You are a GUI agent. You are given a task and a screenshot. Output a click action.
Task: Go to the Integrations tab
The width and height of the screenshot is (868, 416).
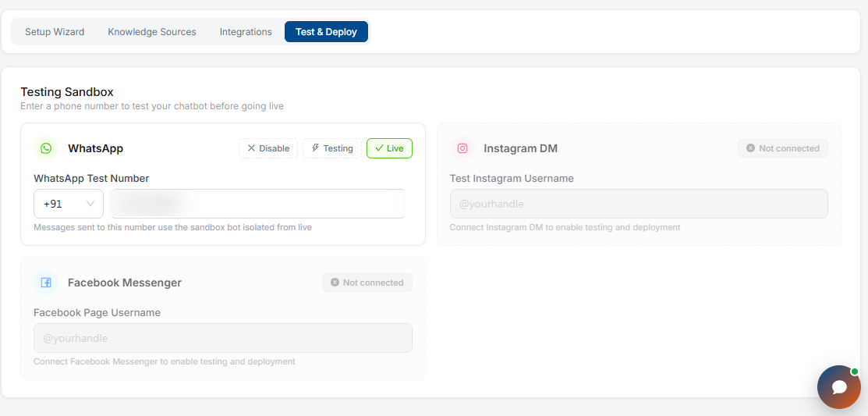coord(246,31)
